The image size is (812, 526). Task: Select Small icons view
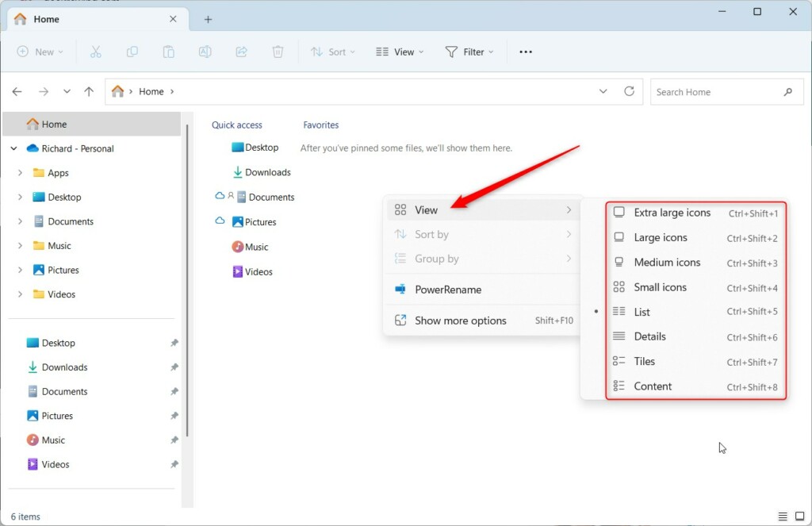695,288
